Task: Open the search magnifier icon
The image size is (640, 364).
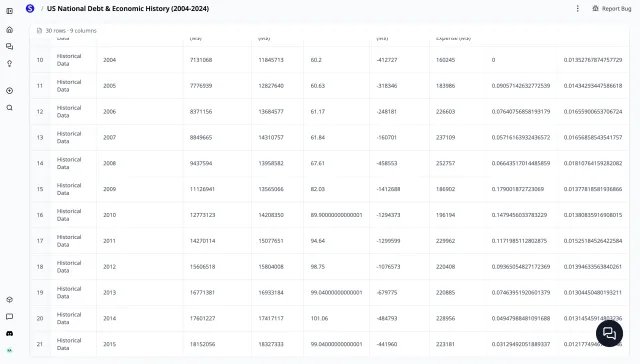Action: coord(10,108)
